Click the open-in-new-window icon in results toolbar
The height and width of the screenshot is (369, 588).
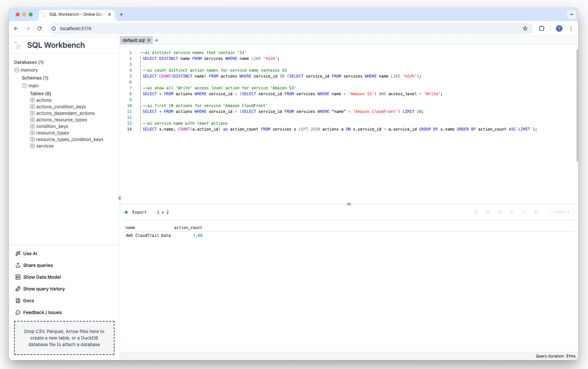click(x=524, y=212)
